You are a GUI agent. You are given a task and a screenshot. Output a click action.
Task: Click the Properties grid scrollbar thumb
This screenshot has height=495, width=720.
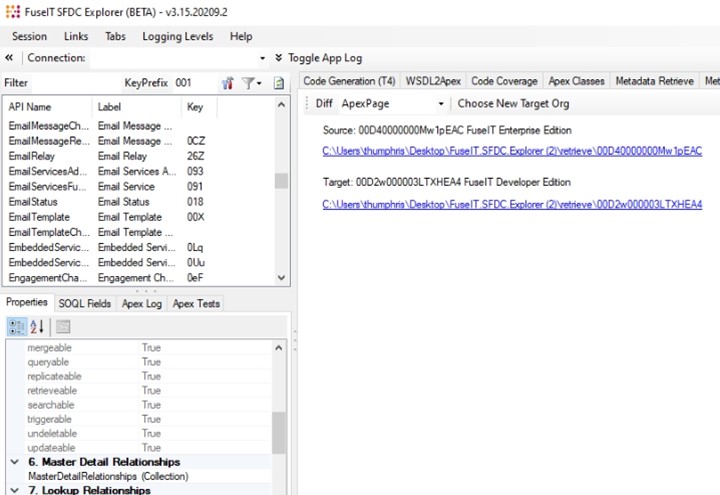click(x=278, y=433)
